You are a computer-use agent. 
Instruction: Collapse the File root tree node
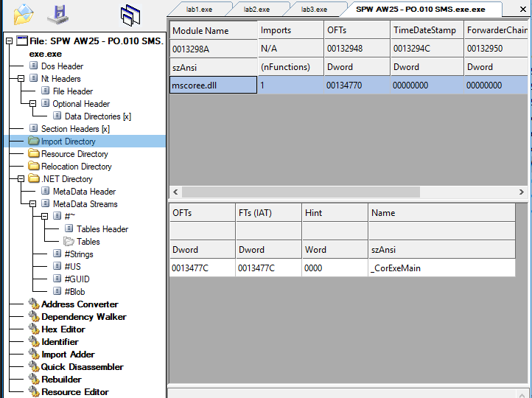tap(9, 41)
